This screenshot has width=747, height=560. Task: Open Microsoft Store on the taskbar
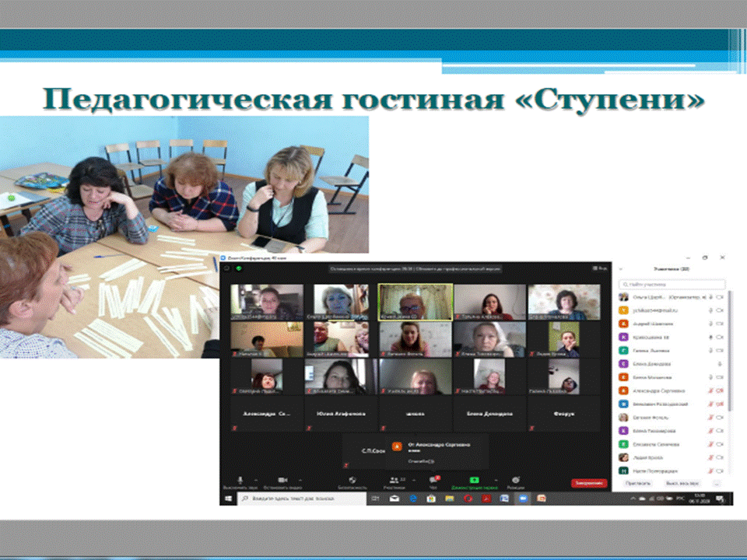click(431, 499)
